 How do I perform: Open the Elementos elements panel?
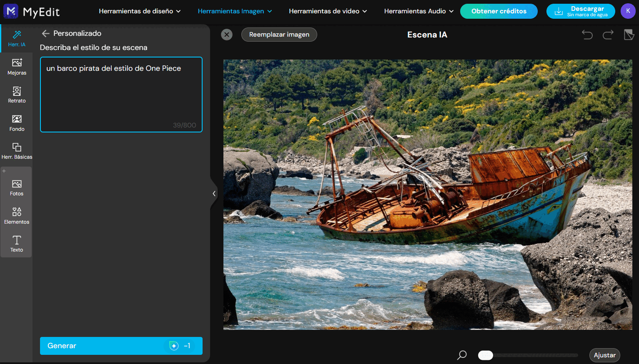tap(17, 216)
